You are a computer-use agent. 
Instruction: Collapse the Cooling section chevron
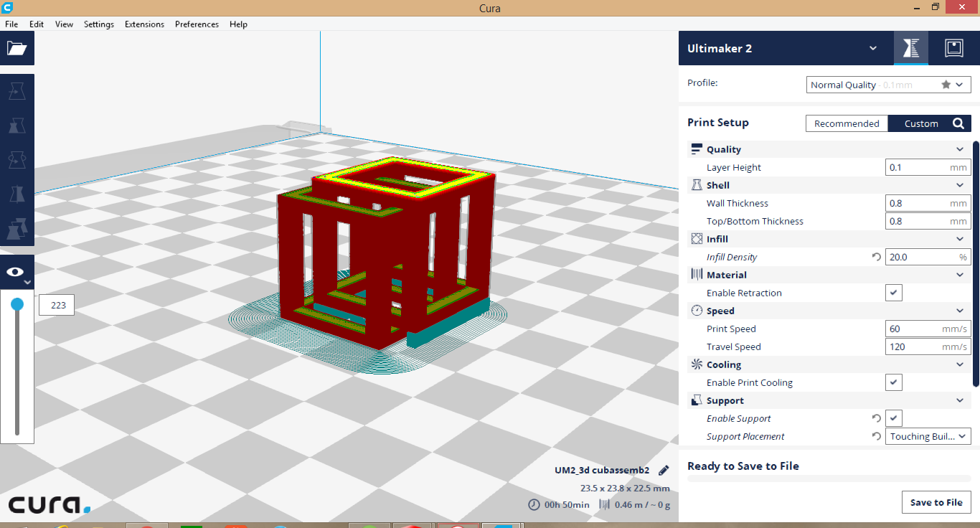coord(960,364)
